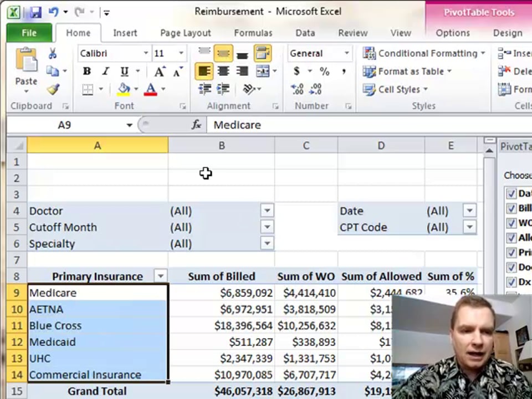Click Increase Indent icon
Screen dimensions: 532x399
tap(223, 89)
